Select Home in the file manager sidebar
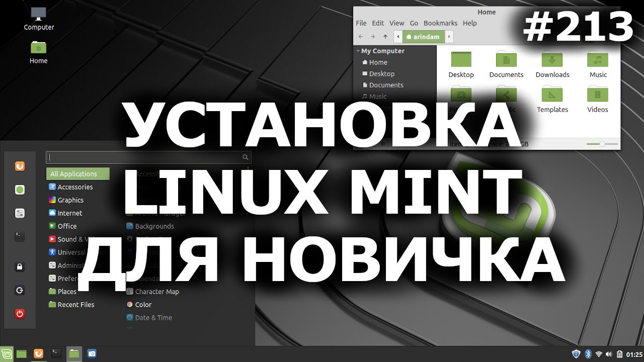Screen dimensions: 644x362 375,62
